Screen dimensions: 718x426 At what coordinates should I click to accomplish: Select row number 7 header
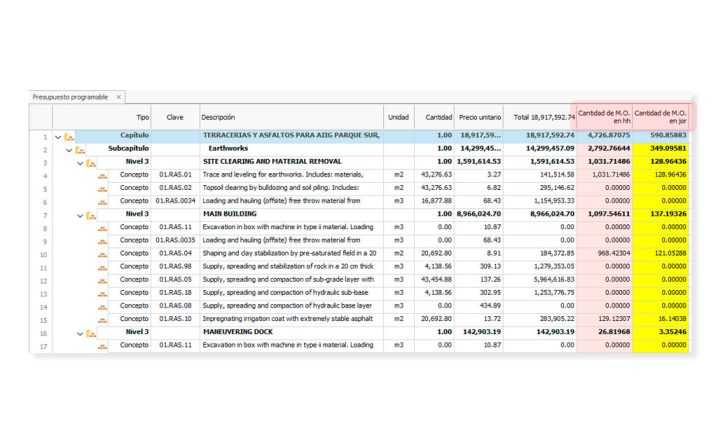point(41,216)
